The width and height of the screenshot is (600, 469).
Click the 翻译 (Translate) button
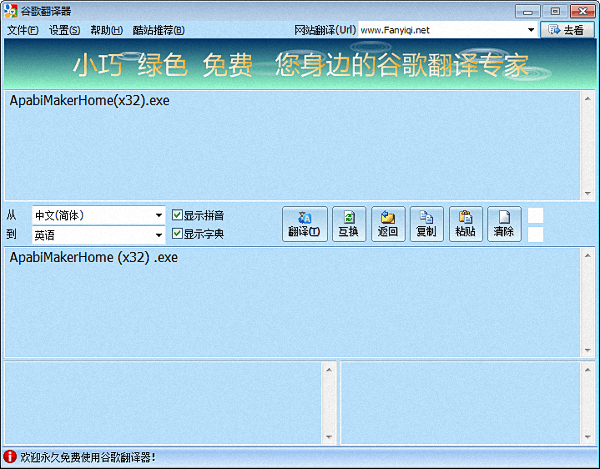point(305,224)
